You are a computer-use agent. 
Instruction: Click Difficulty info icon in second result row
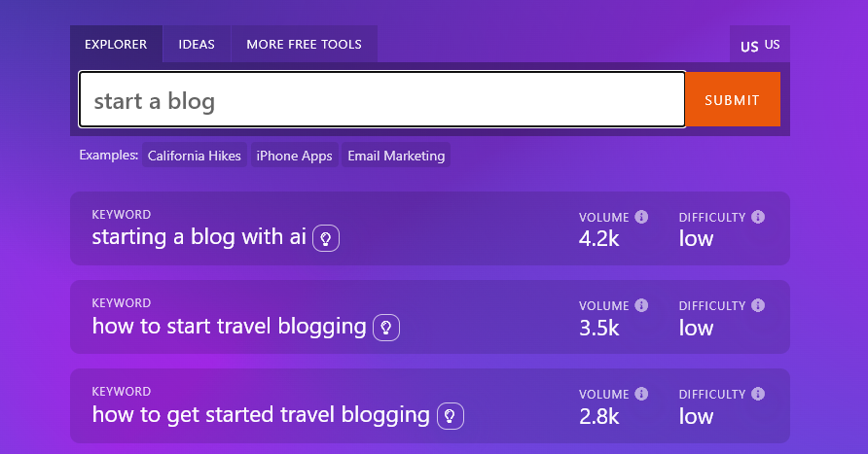(x=758, y=305)
